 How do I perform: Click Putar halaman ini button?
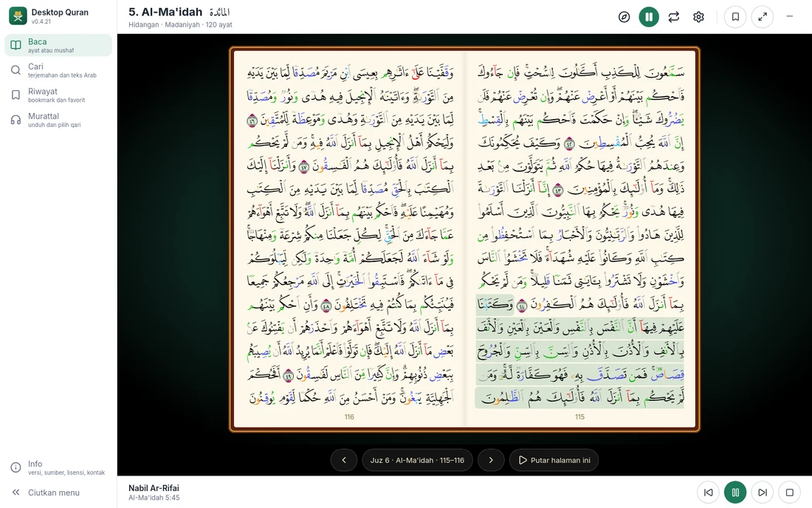(554, 460)
